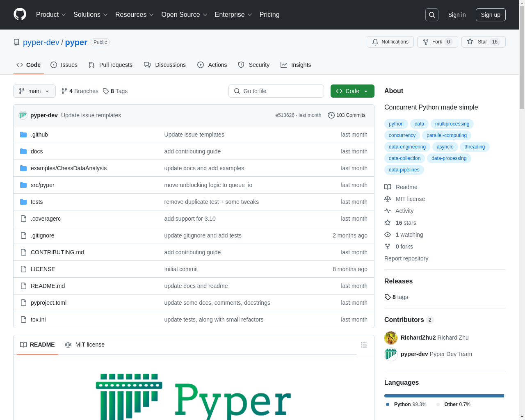This screenshot has height=420, width=525.
Task: View the 103 Commits history
Action: coord(347,115)
